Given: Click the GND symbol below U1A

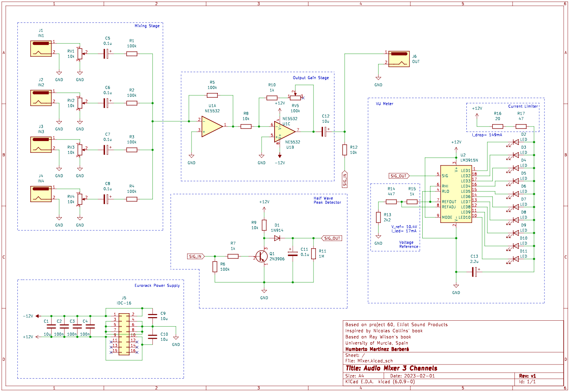Looking at the screenshot, I should point(192,156).
